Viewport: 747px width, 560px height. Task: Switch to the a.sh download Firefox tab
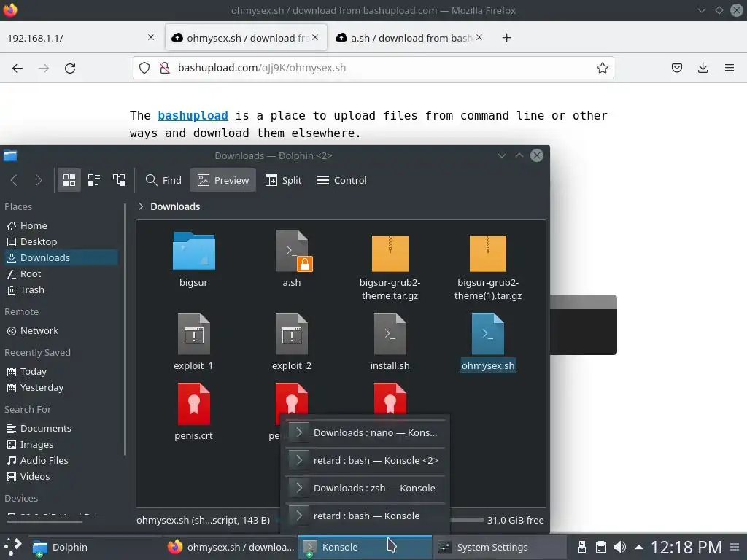(410, 38)
